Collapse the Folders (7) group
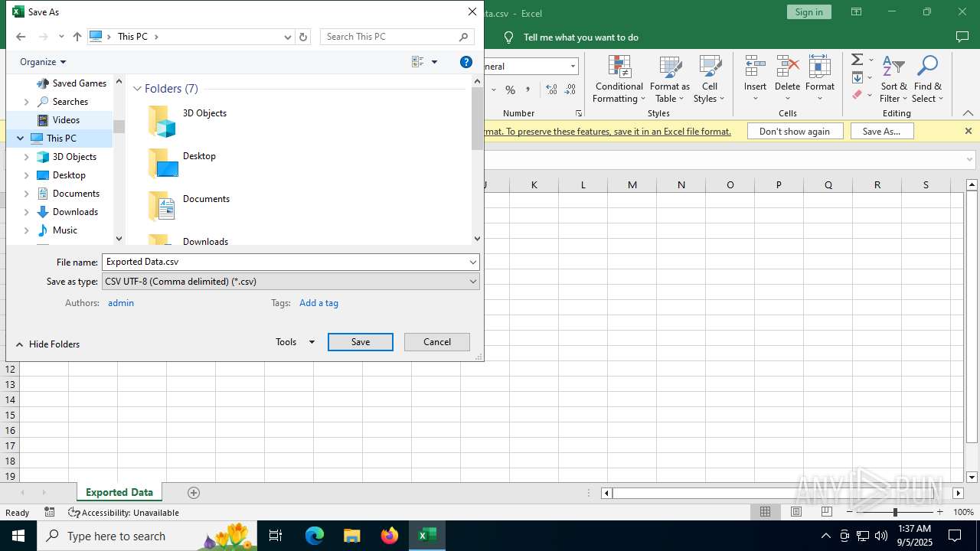Viewport: 980px width, 551px height. [x=138, y=89]
